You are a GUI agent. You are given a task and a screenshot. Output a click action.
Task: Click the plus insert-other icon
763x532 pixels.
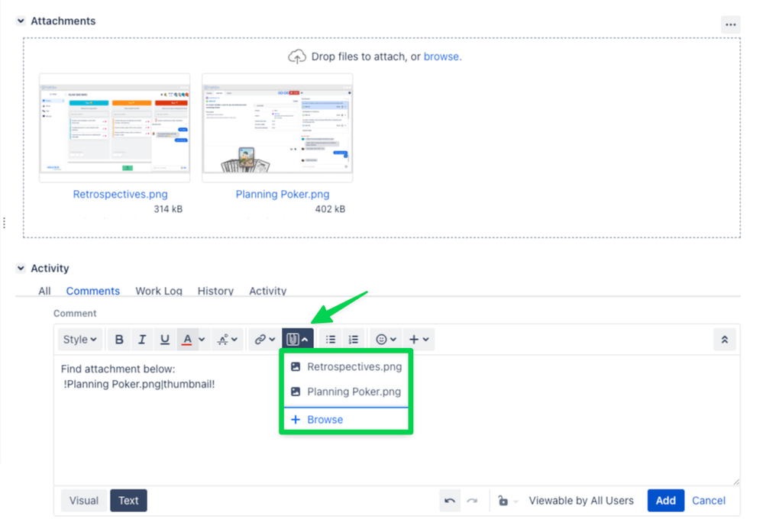click(414, 340)
